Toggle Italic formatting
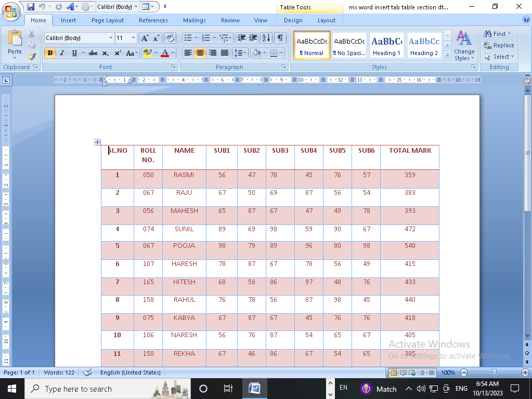532x399 pixels. pyautogui.click(x=62, y=53)
